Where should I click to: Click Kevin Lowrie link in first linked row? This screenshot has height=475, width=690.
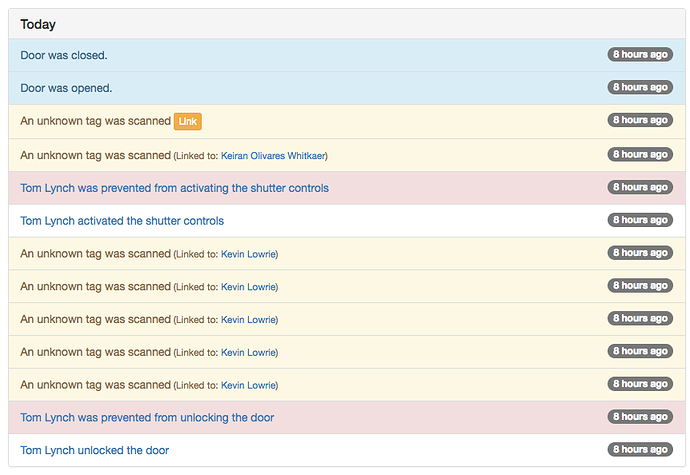pos(248,254)
